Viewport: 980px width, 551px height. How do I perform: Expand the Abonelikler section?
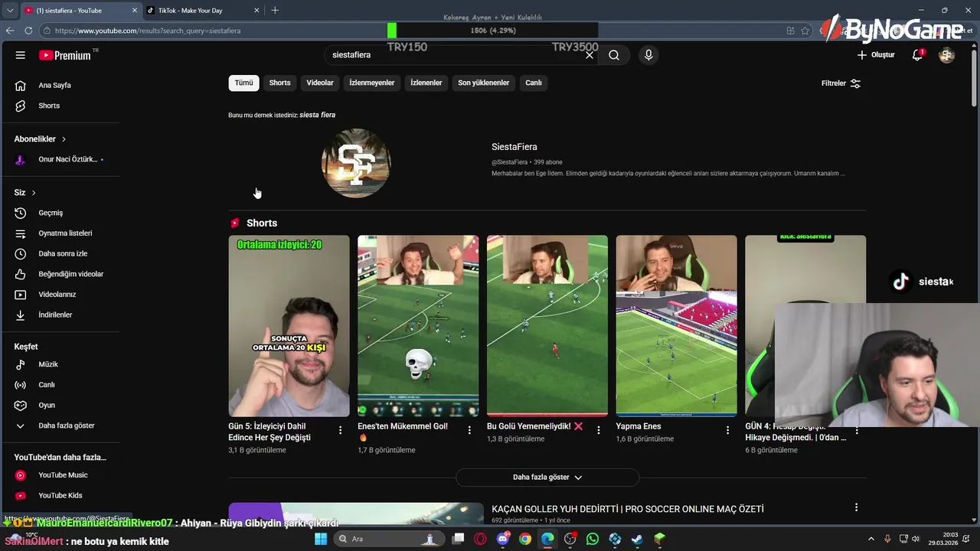tap(40, 139)
